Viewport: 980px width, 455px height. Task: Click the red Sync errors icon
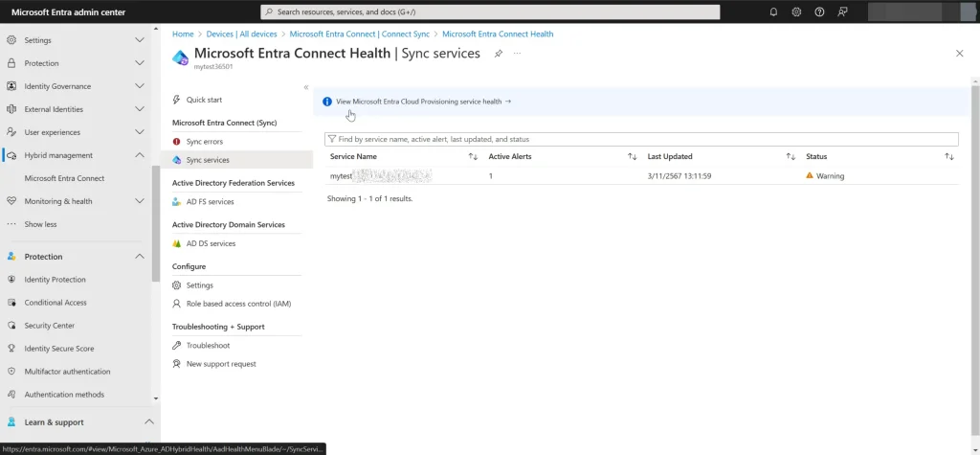(x=176, y=142)
